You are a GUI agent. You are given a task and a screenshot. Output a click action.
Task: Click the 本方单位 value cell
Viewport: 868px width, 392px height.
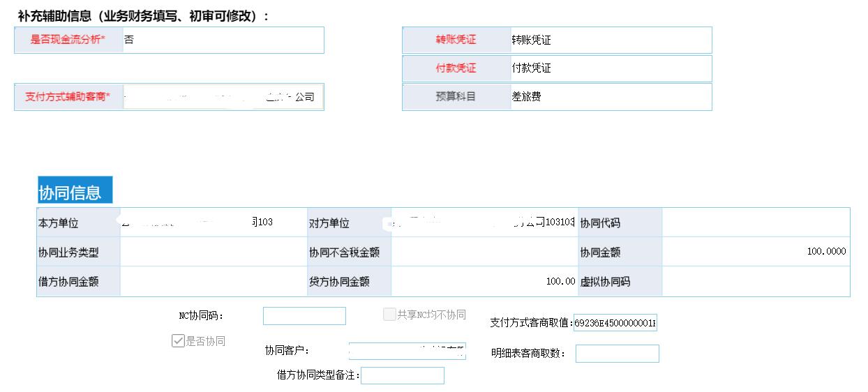tap(213, 223)
